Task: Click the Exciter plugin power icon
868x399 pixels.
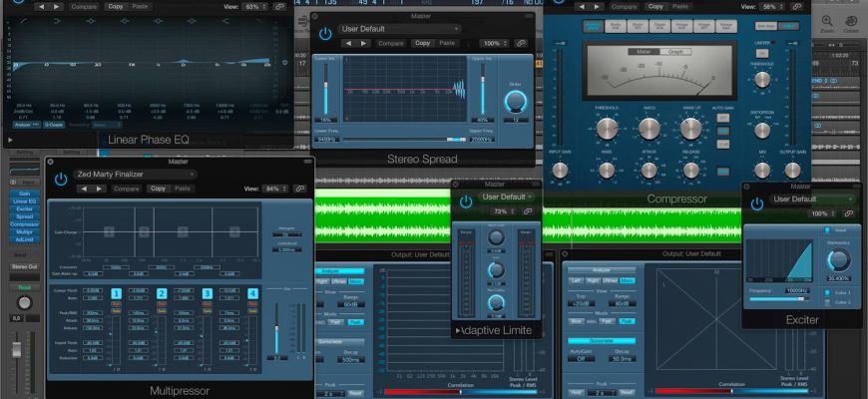Action: [x=756, y=203]
